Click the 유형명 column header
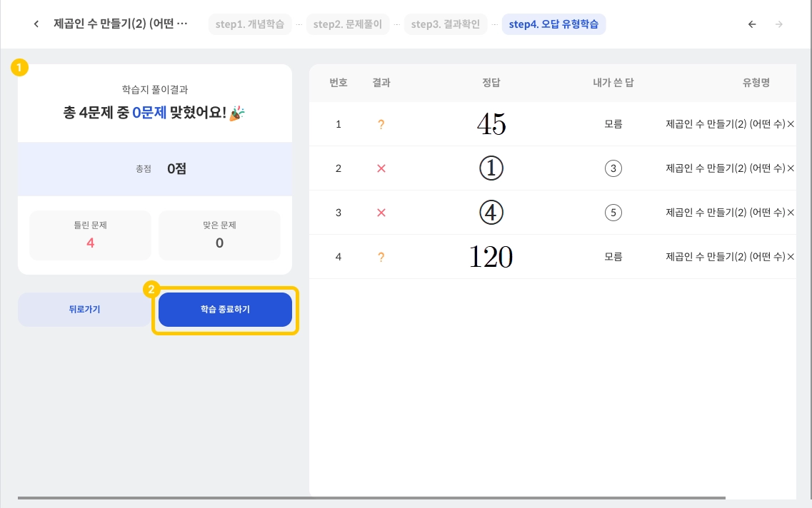Image resolution: width=812 pixels, height=508 pixels. [756, 83]
